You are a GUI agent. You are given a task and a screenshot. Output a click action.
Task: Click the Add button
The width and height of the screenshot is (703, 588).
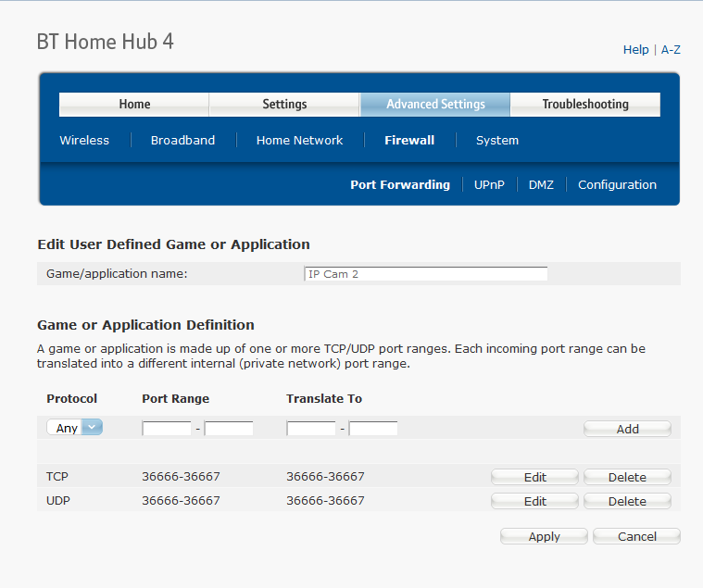point(627,429)
